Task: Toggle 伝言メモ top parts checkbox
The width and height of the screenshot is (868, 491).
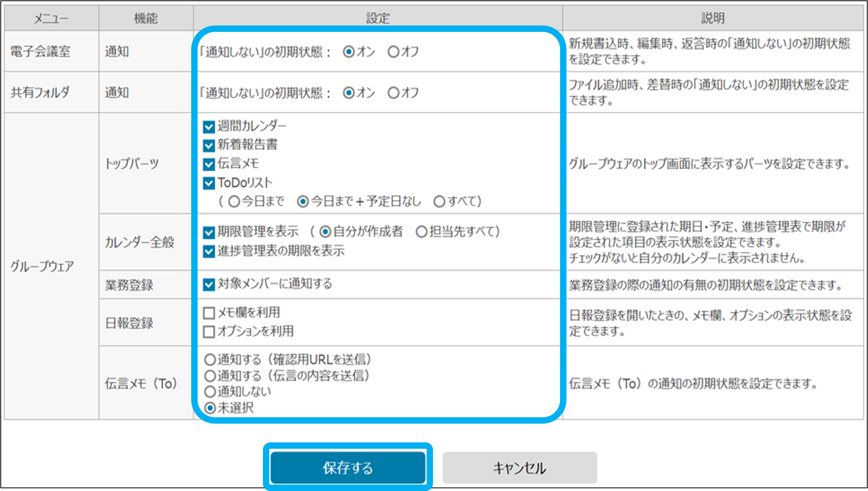Action: point(209,164)
